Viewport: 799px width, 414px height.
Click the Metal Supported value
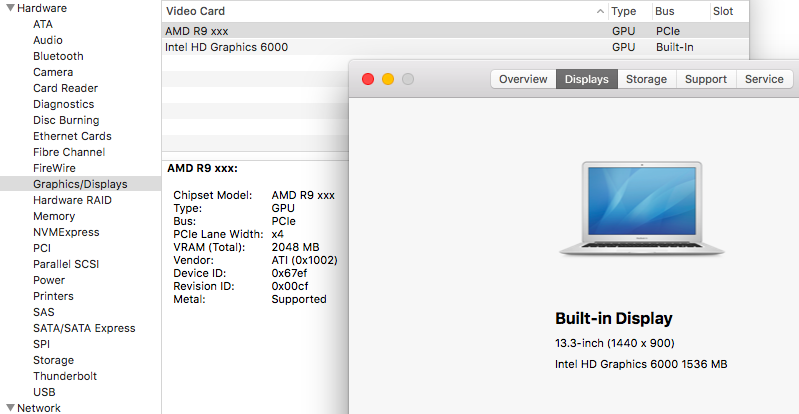click(299, 299)
